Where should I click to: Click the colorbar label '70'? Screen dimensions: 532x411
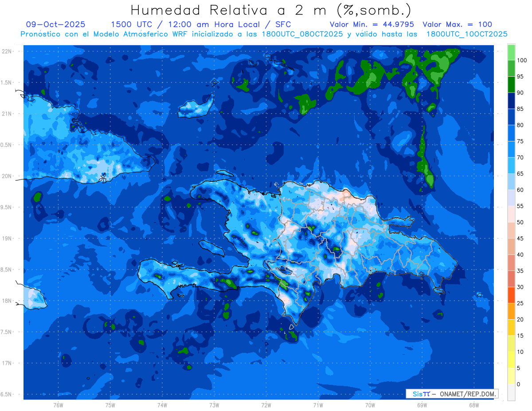point(520,157)
